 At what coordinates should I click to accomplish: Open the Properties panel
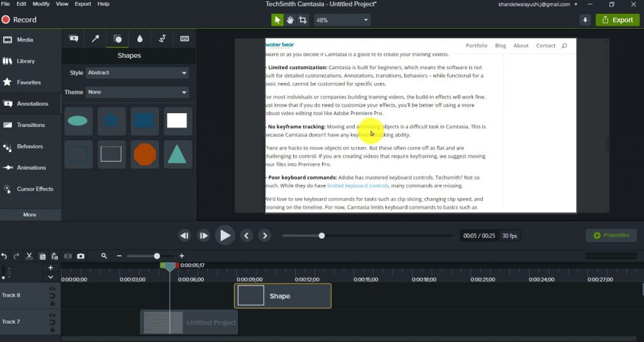[611, 235]
